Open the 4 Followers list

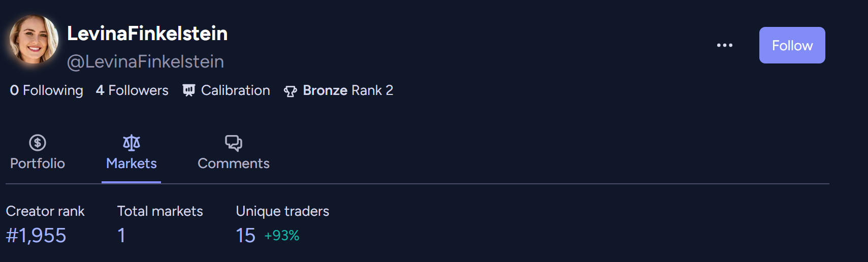(132, 90)
